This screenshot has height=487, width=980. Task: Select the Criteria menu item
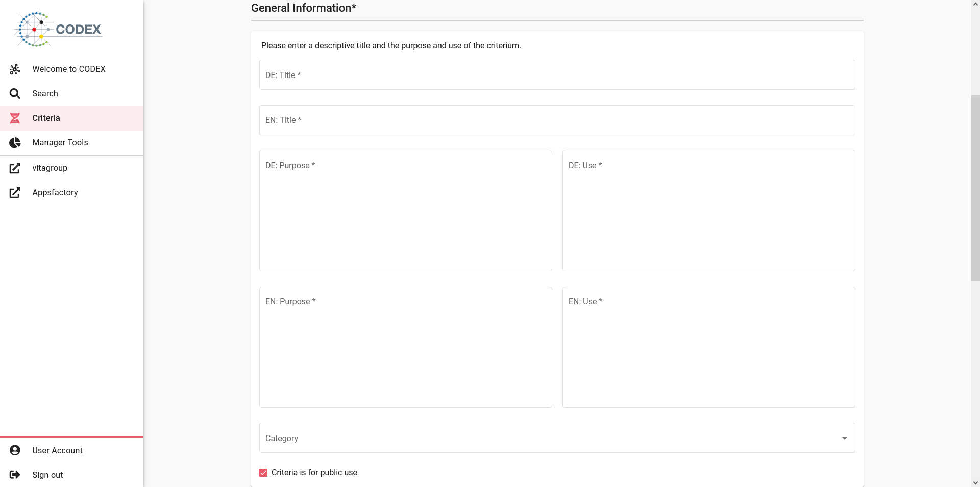point(71,118)
